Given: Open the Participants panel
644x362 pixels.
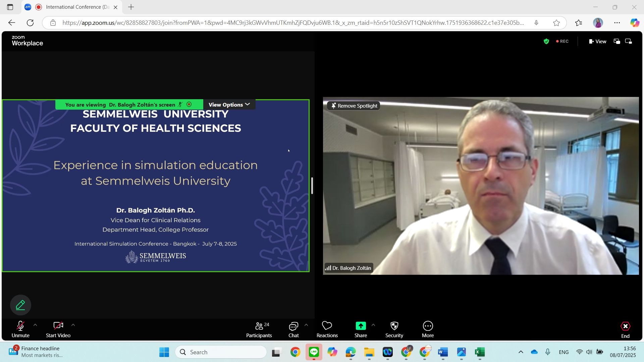Looking at the screenshot, I should pyautogui.click(x=259, y=329).
